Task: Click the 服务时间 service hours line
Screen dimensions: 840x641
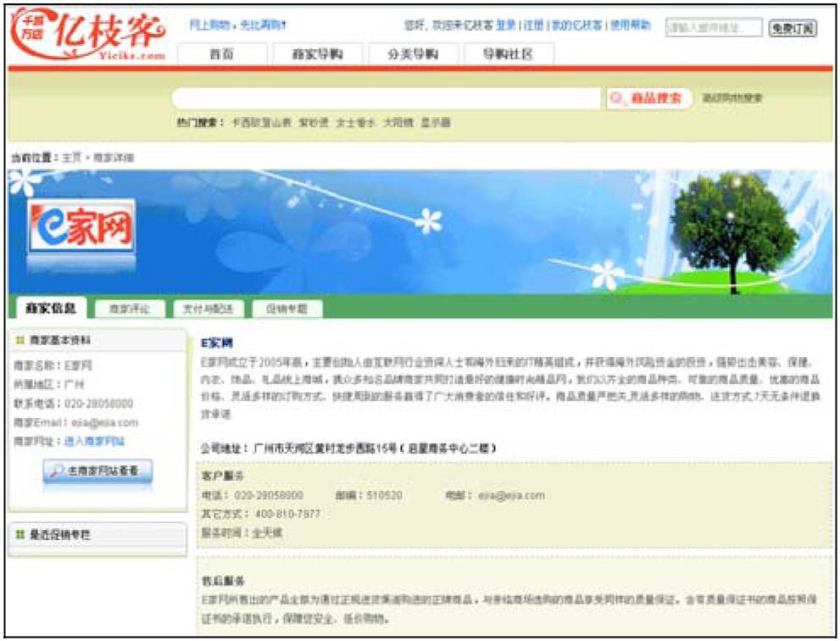Action: pyautogui.click(x=242, y=532)
